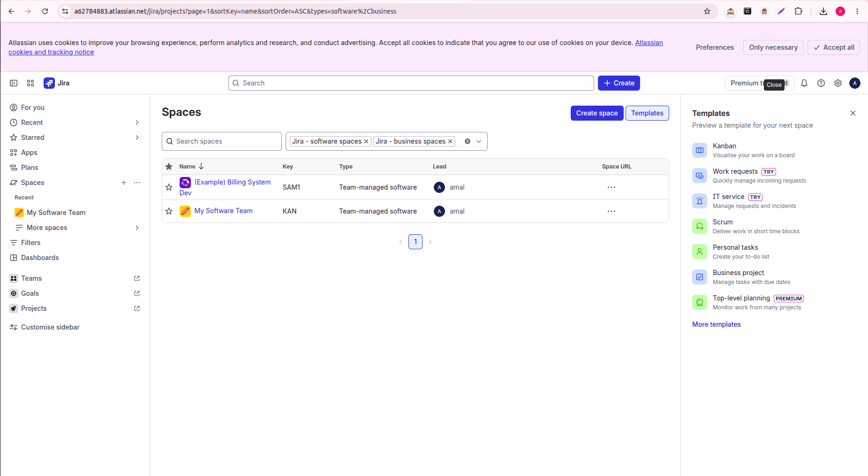
Task: Open Projects external link icon
Action: tap(137, 308)
